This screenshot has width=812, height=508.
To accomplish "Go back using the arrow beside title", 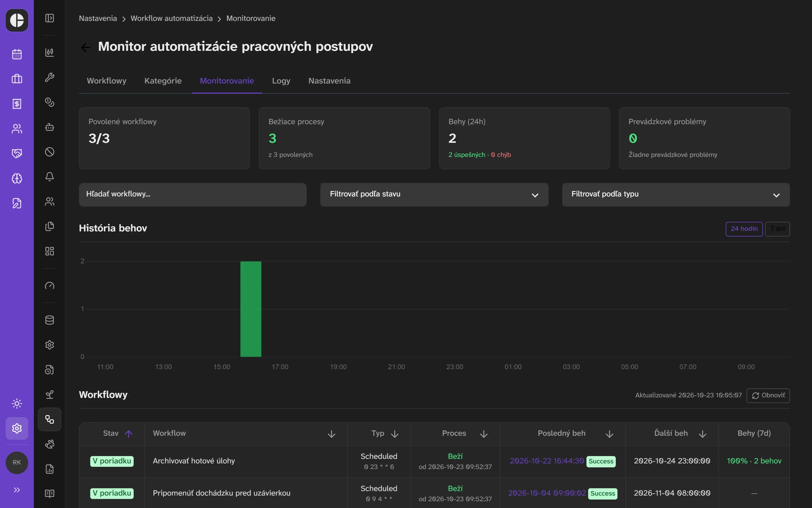I will pos(85,47).
